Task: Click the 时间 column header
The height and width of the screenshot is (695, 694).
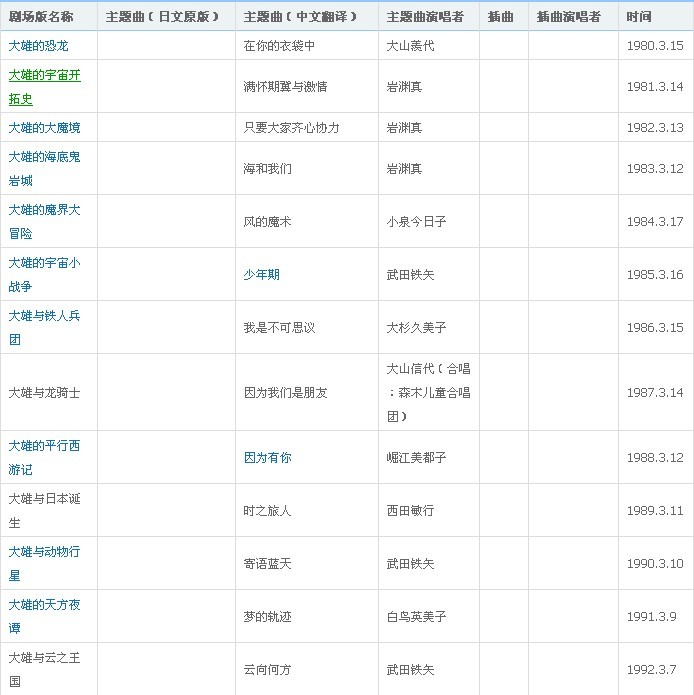Action: [x=639, y=17]
